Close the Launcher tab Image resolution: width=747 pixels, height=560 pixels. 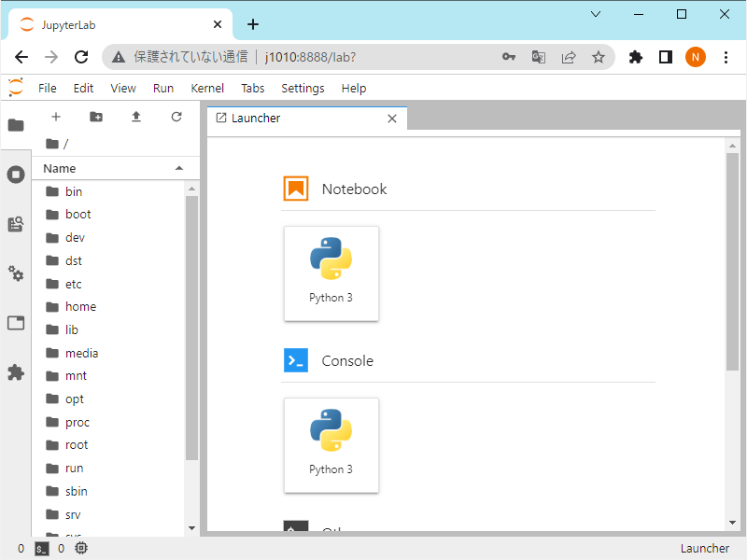pyautogui.click(x=392, y=119)
